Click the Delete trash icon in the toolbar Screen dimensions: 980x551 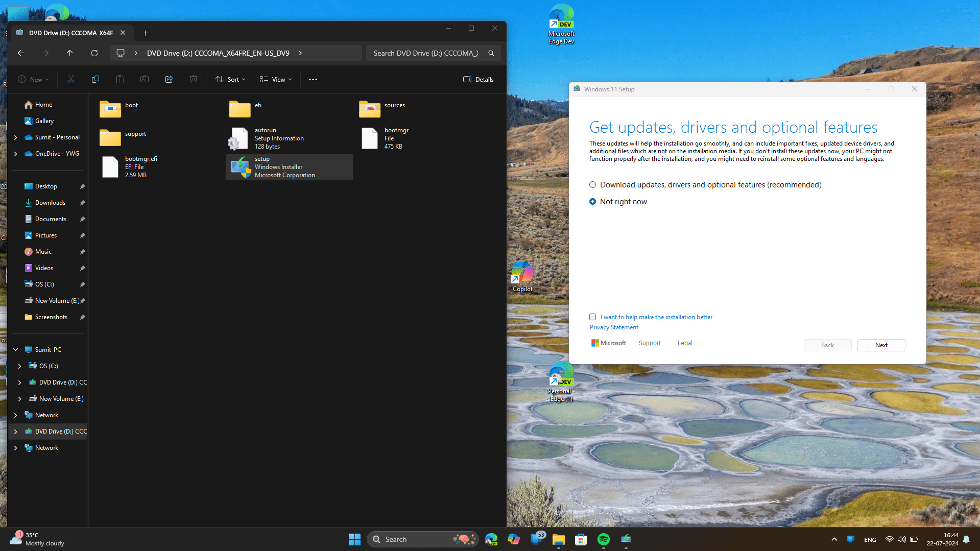pos(193,79)
